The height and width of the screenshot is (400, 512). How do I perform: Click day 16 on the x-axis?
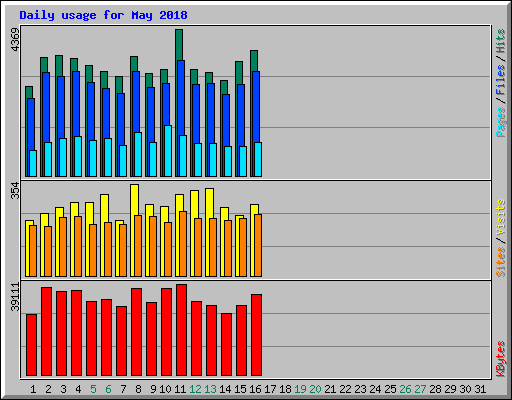point(255,389)
